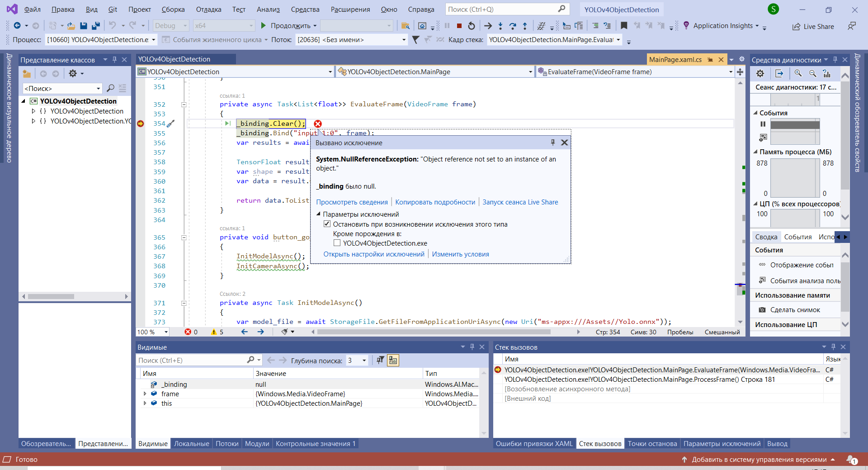Click Class View settings gear icon
The width and height of the screenshot is (868, 470).
(73, 73)
